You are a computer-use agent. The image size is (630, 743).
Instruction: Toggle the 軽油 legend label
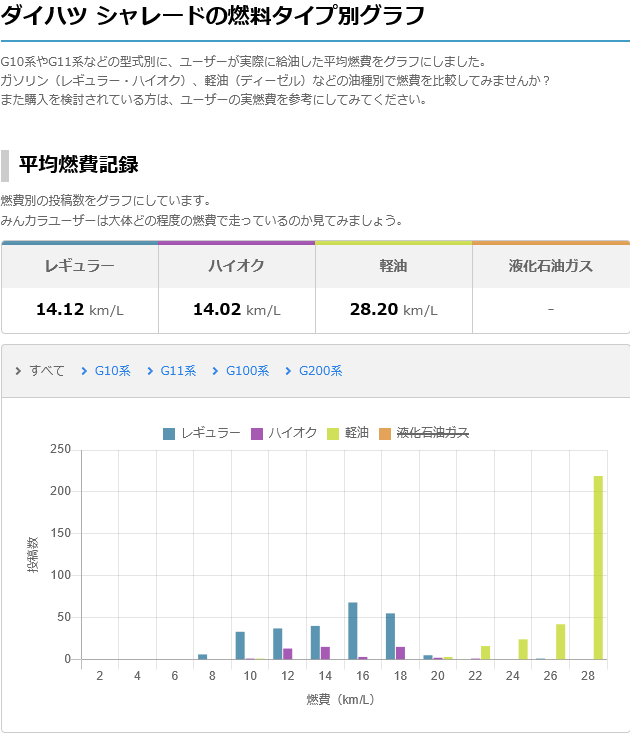(357, 433)
